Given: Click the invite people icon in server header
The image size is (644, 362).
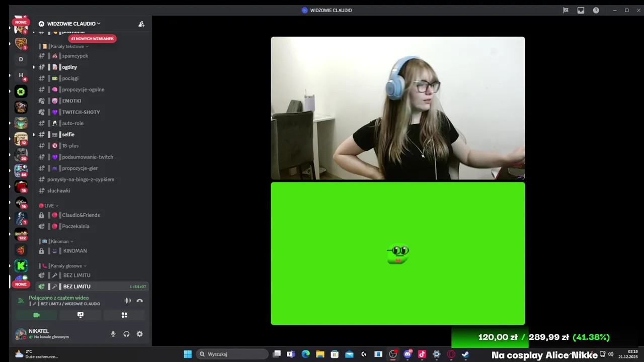Looking at the screenshot, I should tap(141, 24).
